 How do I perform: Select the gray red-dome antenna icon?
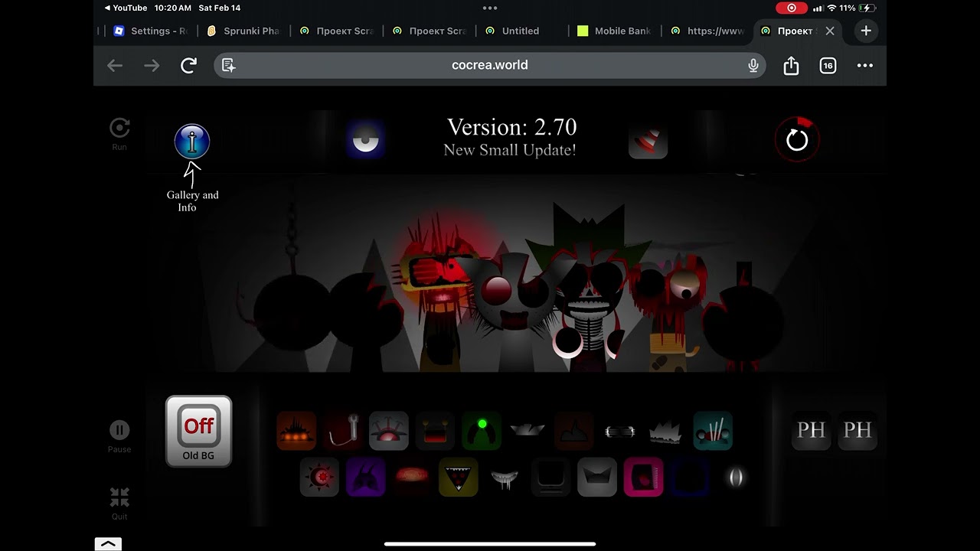[x=389, y=431]
